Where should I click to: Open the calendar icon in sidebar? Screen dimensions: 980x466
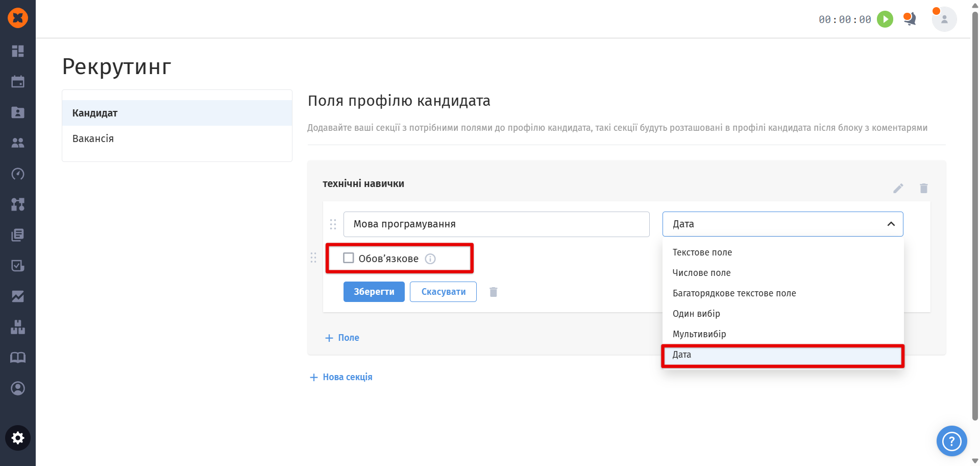pos(18,82)
